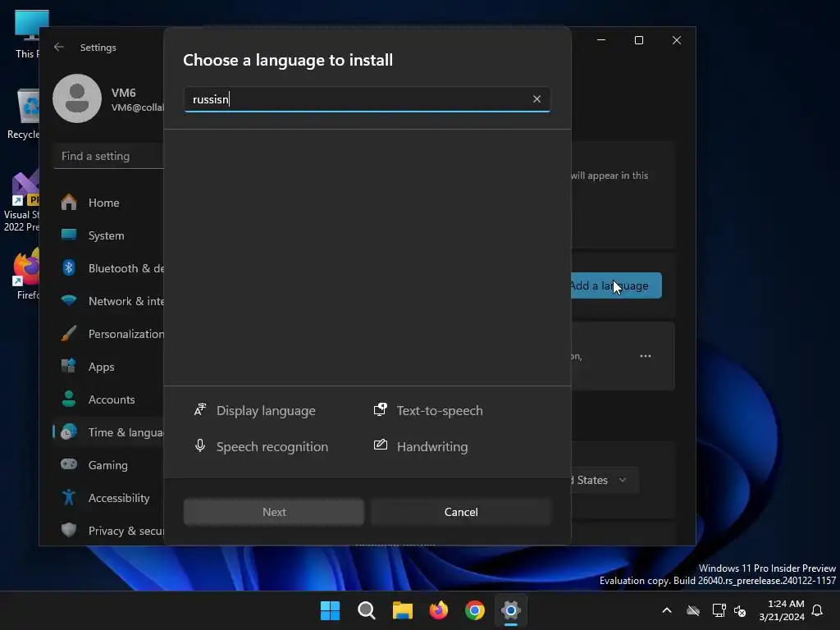
Task: Click the Visual Studio 2022 Preview shortcut
Action: tap(22, 200)
